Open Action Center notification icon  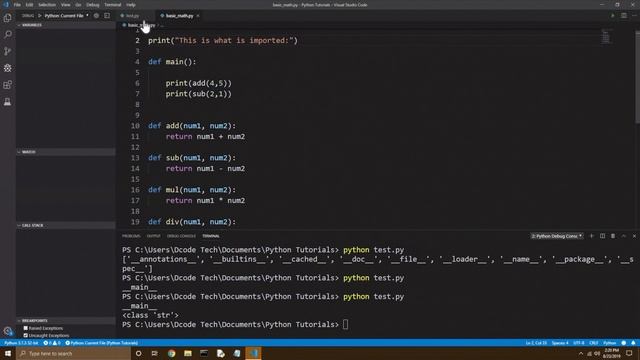[629, 353]
